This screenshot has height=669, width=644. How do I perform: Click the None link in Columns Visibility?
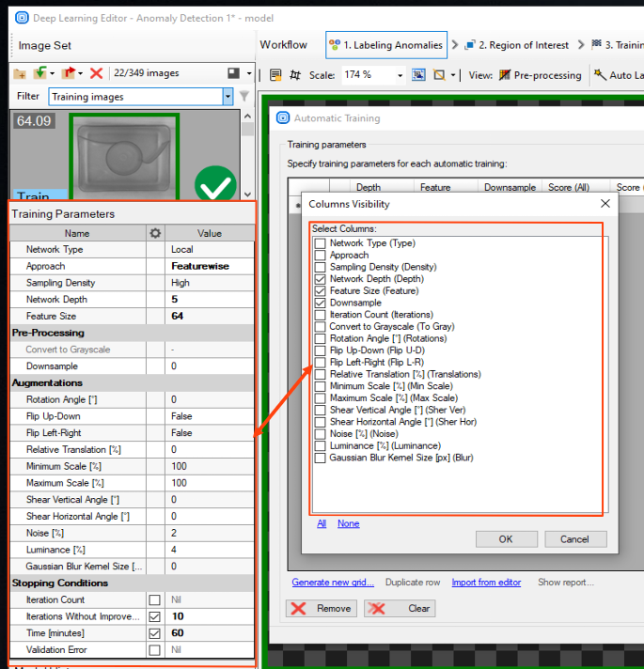click(348, 523)
